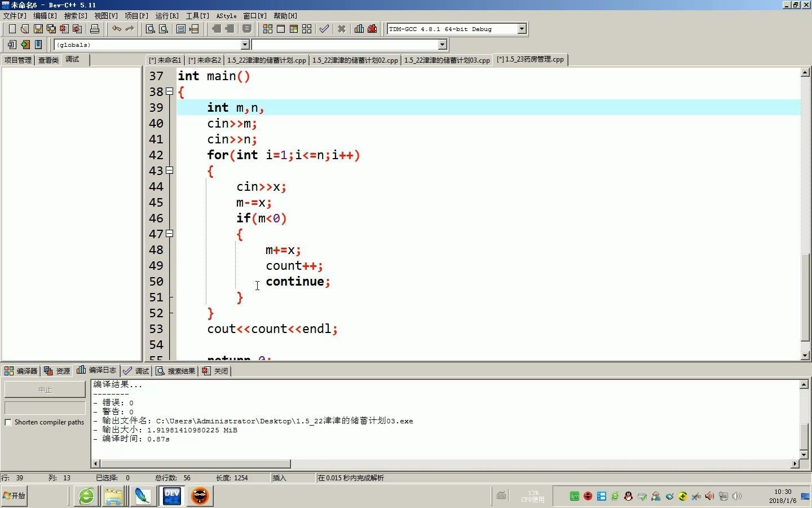Click the Add to project icon

point(25,45)
